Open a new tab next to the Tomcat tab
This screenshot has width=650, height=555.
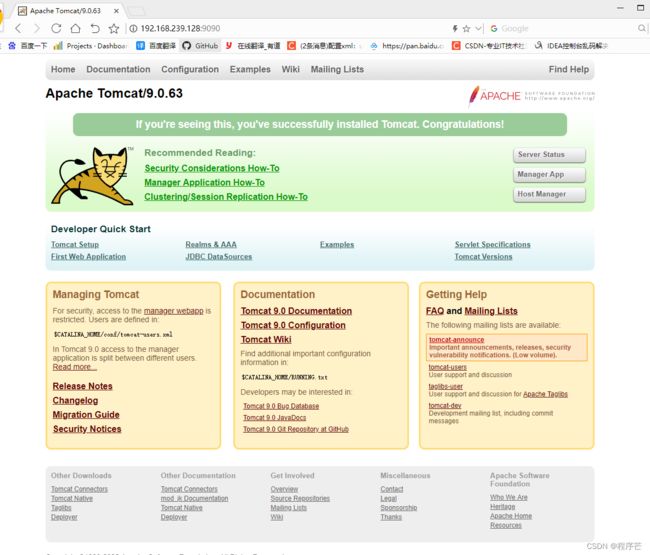tap(137, 11)
